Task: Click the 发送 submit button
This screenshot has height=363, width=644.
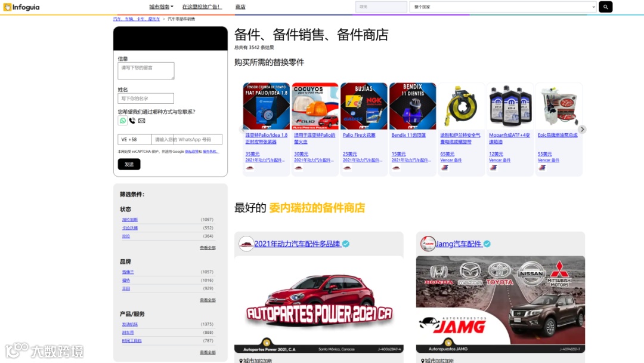Action: 129,164
